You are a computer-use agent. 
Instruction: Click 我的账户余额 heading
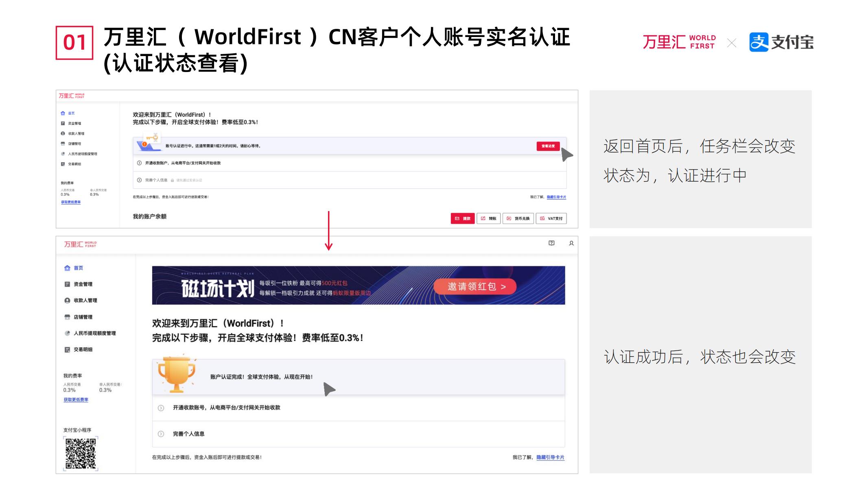(x=149, y=216)
